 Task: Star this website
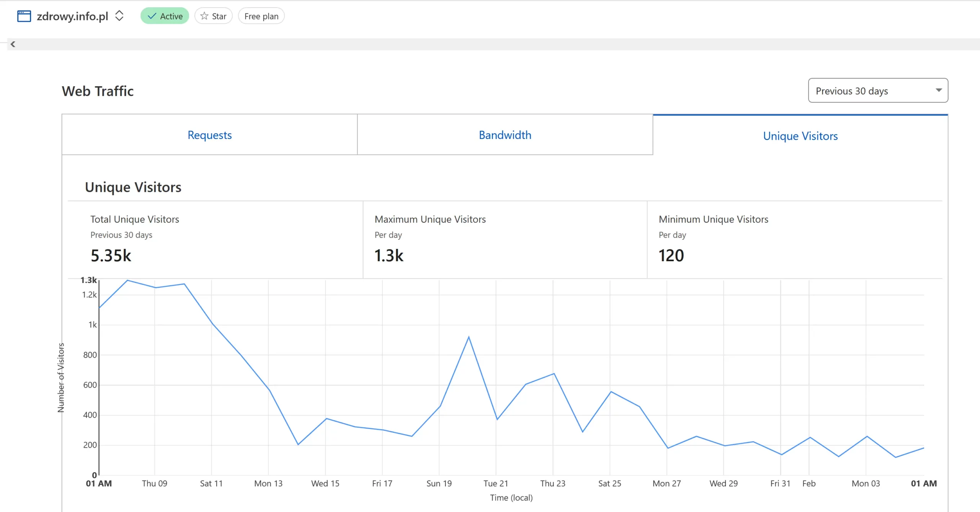coord(214,16)
